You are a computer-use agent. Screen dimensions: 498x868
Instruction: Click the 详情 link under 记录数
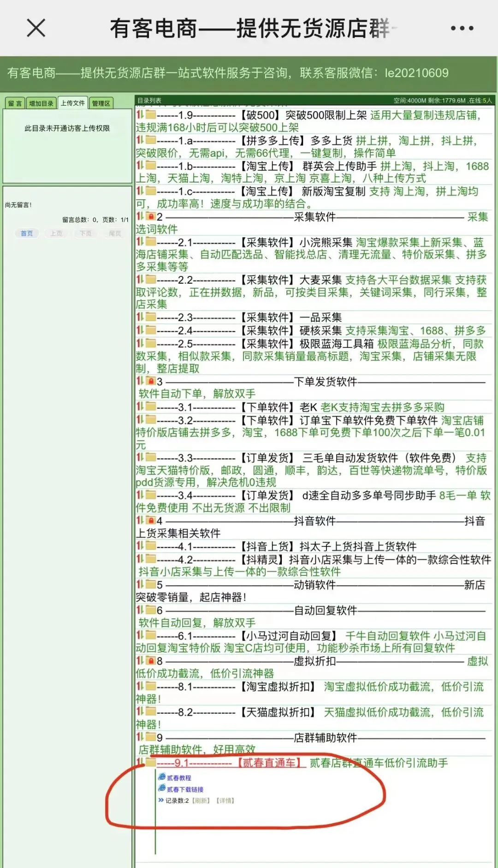click(225, 801)
